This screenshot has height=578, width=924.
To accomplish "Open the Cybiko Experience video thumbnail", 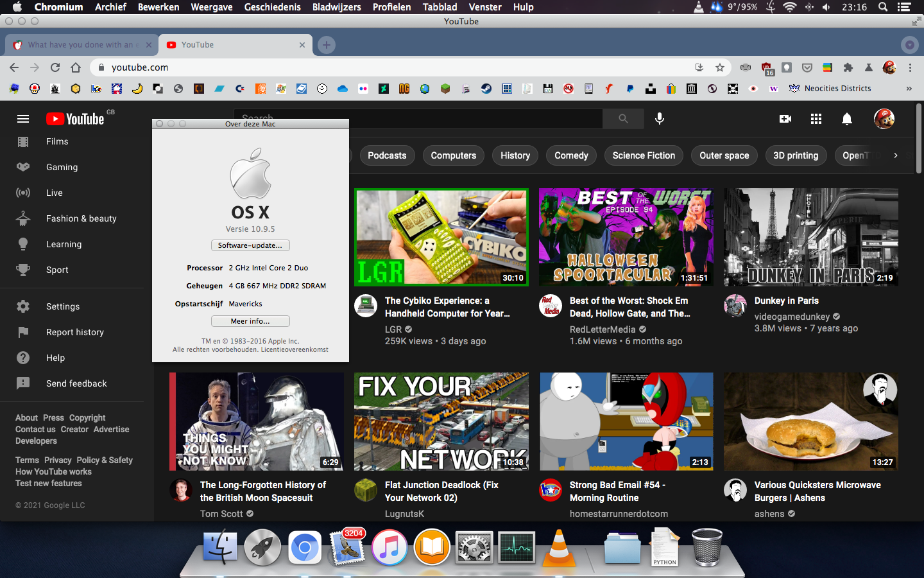I will pyautogui.click(x=441, y=238).
